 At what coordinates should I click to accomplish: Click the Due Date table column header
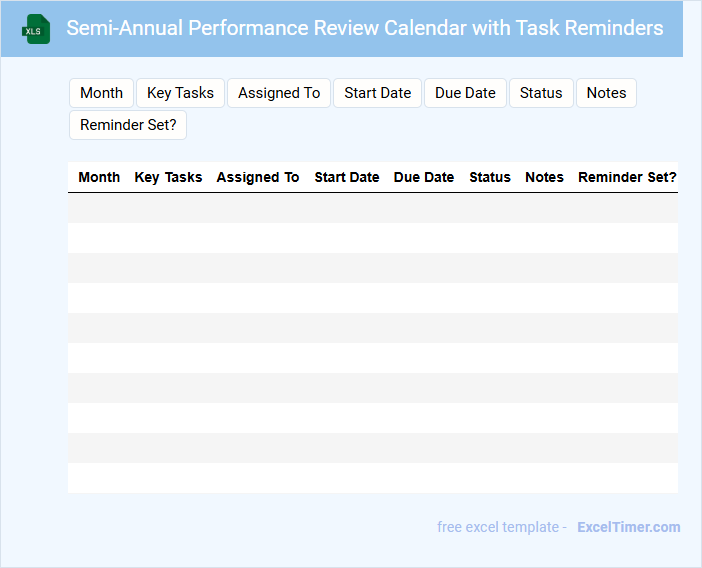click(424, 177)
